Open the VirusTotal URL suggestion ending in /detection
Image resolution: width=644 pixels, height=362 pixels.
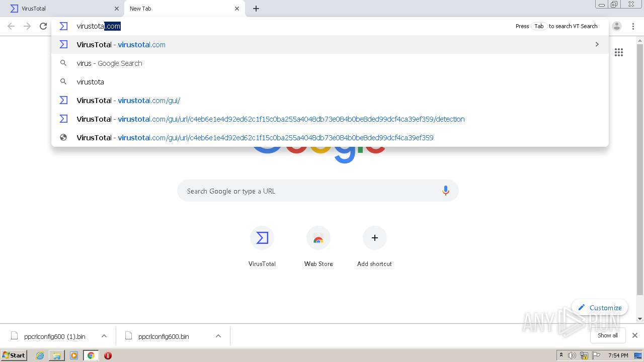330,119
